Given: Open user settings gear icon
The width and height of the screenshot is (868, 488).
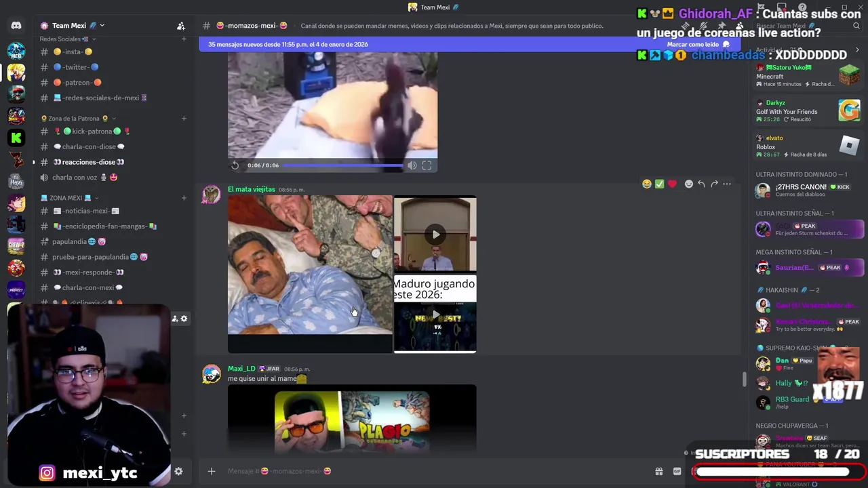Looking at the screenshot, I should tap(178, 471).
